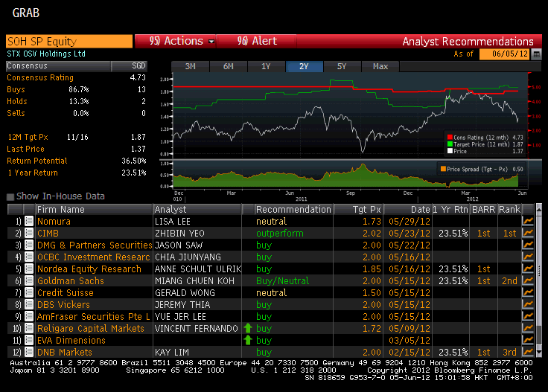Image resolution: width=548 pixels, height=392 pixels.
Task: Open Religare Capital Markets document icon
Action: (29, 328)
